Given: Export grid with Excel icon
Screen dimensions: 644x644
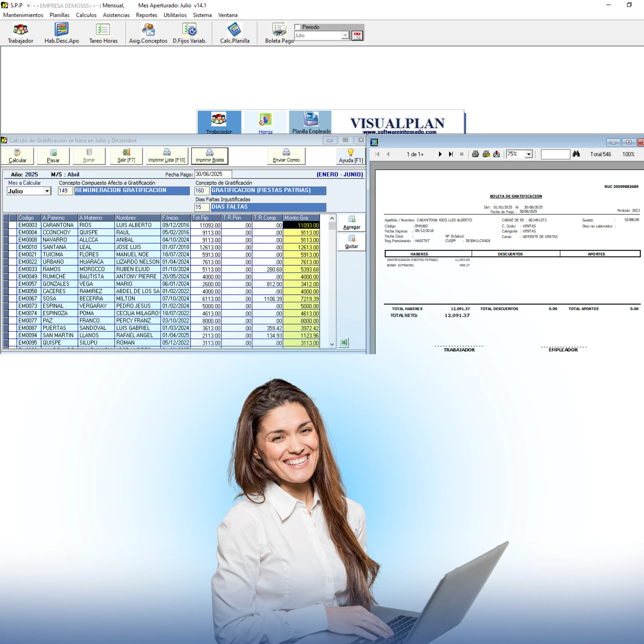Looking at the screenshot, I should coord(344,342).
